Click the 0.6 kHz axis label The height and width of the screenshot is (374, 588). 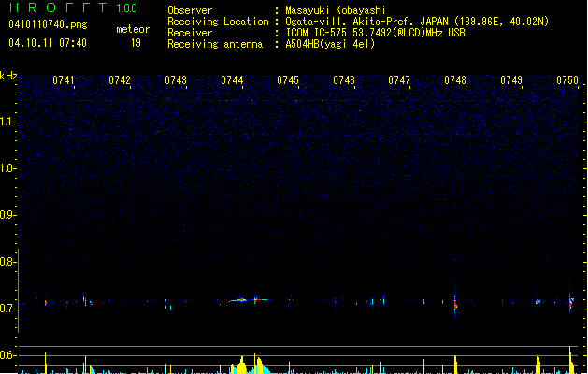(x=7, y=355)
